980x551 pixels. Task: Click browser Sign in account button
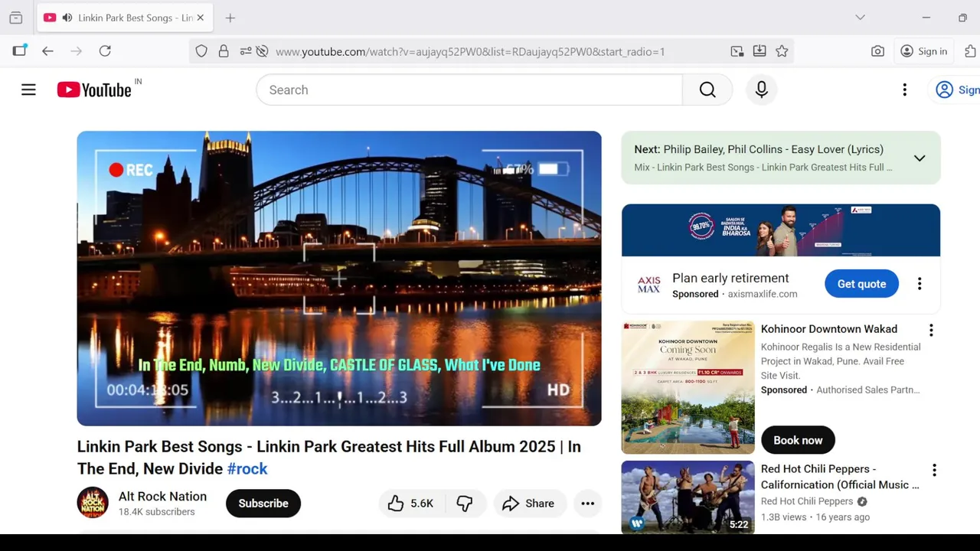click(x=923, y=51)
